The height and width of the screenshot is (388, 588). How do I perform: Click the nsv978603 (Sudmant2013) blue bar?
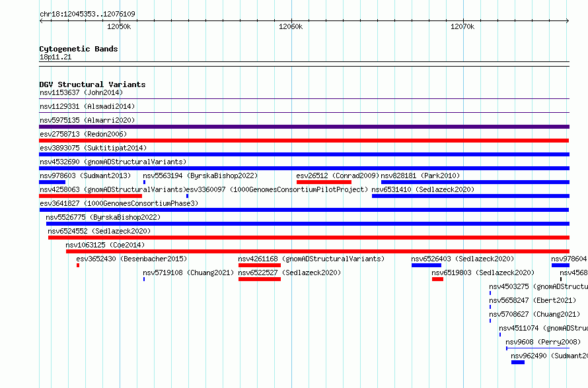coord(52,182)
